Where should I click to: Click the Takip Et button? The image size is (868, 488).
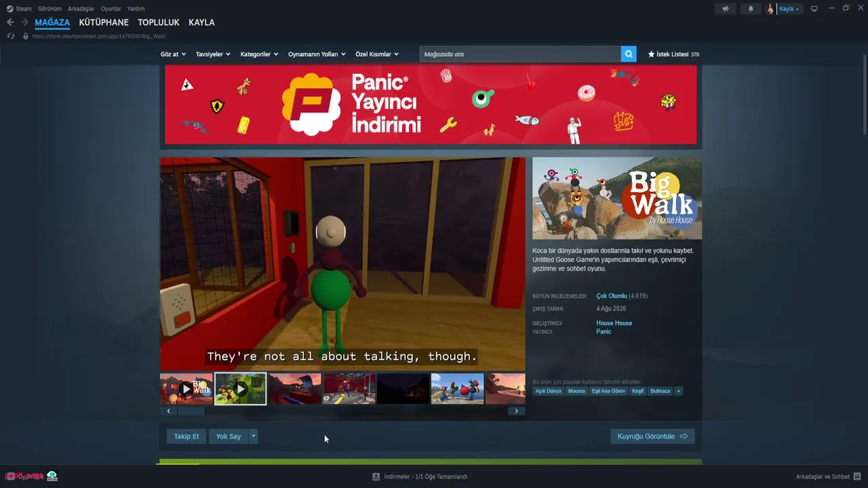click(186, 436)
